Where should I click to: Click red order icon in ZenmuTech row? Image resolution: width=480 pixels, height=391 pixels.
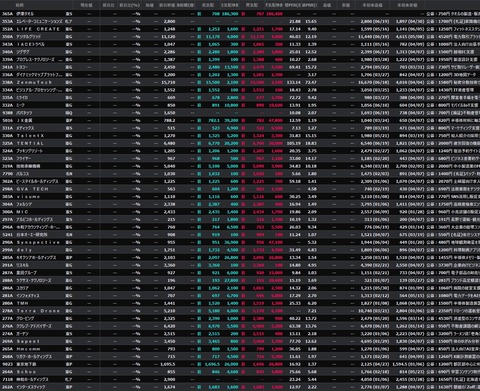243,82
